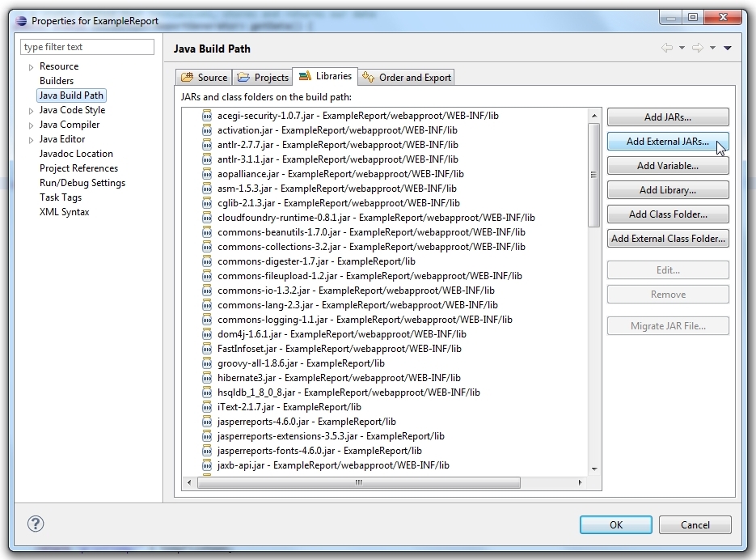This screenshot has width=756, height=560.
Task: Select Task Tags in the tree
Action: click(x=61, y=197)
